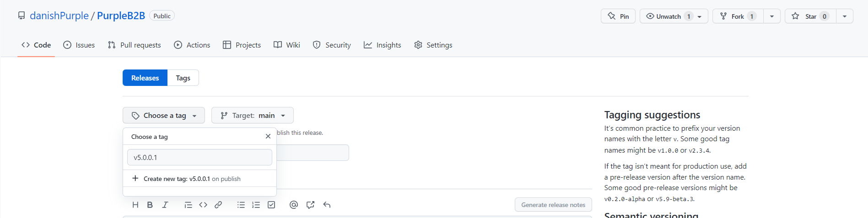Viewport: 868px width, 218px height.
Task: Insert code formatting icon
Action: (203, 205)
